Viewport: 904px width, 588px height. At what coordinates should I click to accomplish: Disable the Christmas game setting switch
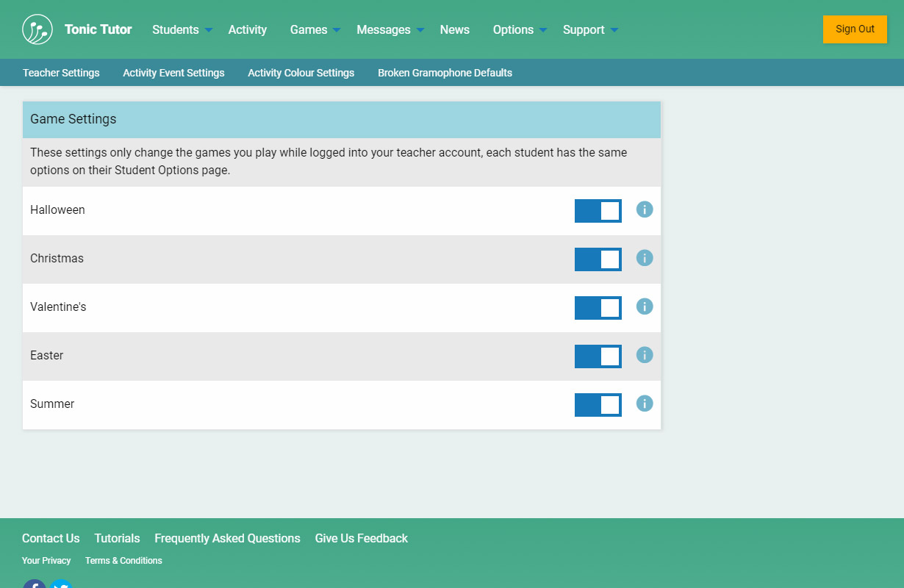point(598,259)
